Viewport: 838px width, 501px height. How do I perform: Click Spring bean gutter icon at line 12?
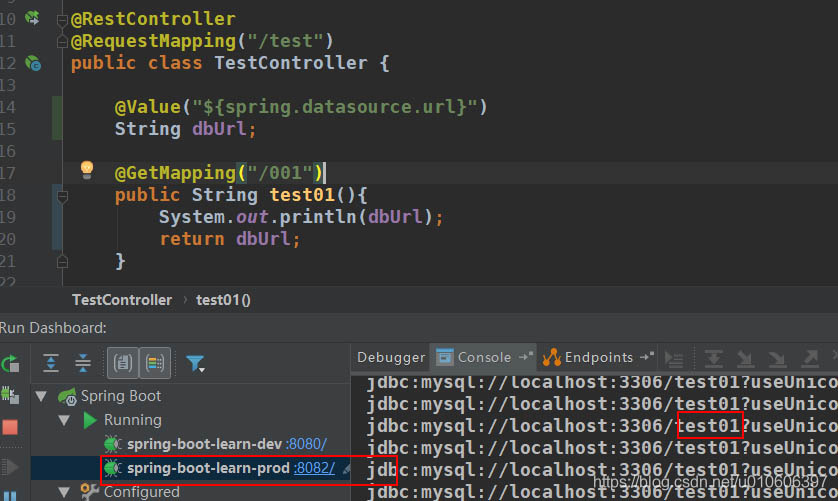click(x=33, y=63)
